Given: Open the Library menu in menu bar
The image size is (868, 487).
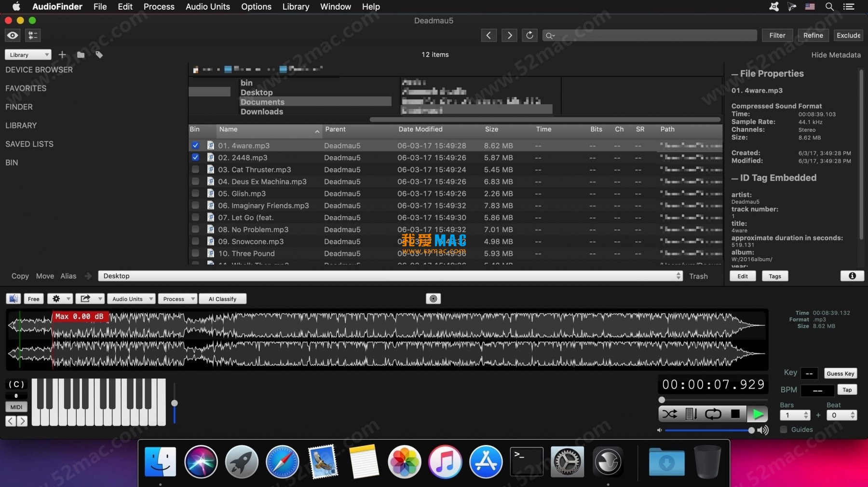Looking at the screenshot, I should tap(296, 7).
